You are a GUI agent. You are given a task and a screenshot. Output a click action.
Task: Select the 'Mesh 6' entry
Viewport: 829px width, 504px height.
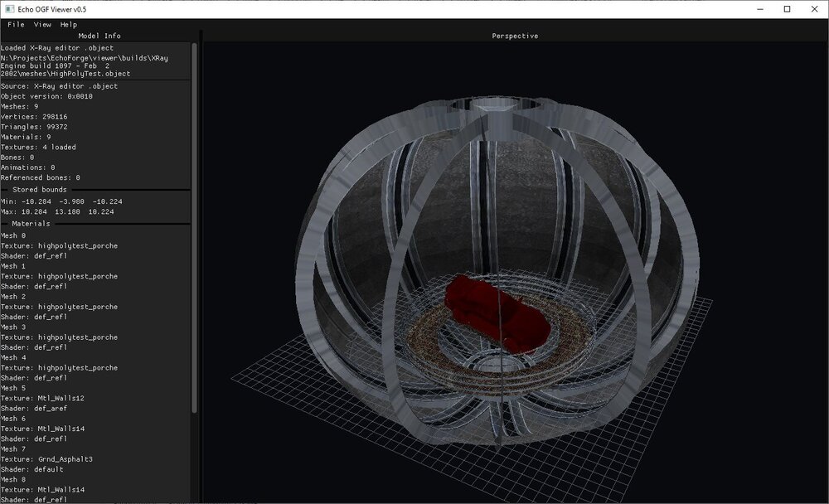[13, 419]
